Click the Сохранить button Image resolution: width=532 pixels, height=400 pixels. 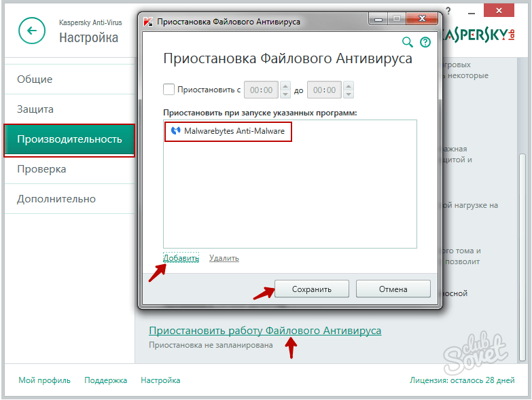(312, 289)
